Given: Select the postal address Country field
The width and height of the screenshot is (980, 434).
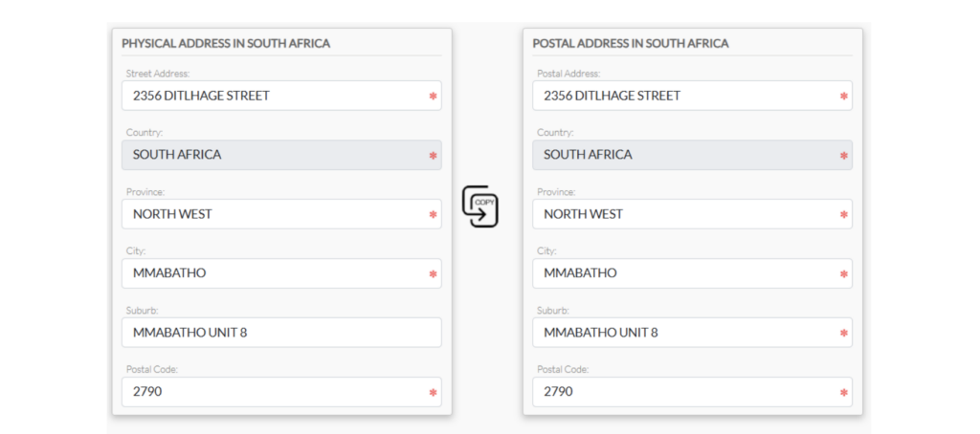Looking at the screenshot, I should [693, 155].
